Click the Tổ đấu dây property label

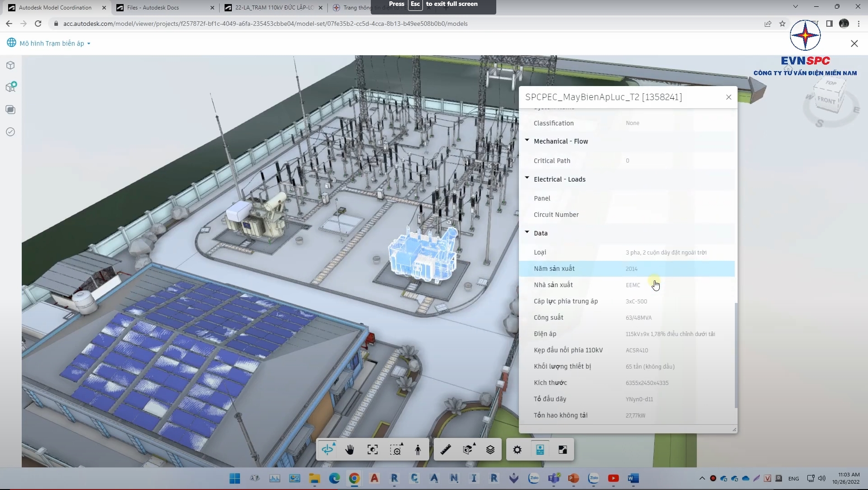550,399
